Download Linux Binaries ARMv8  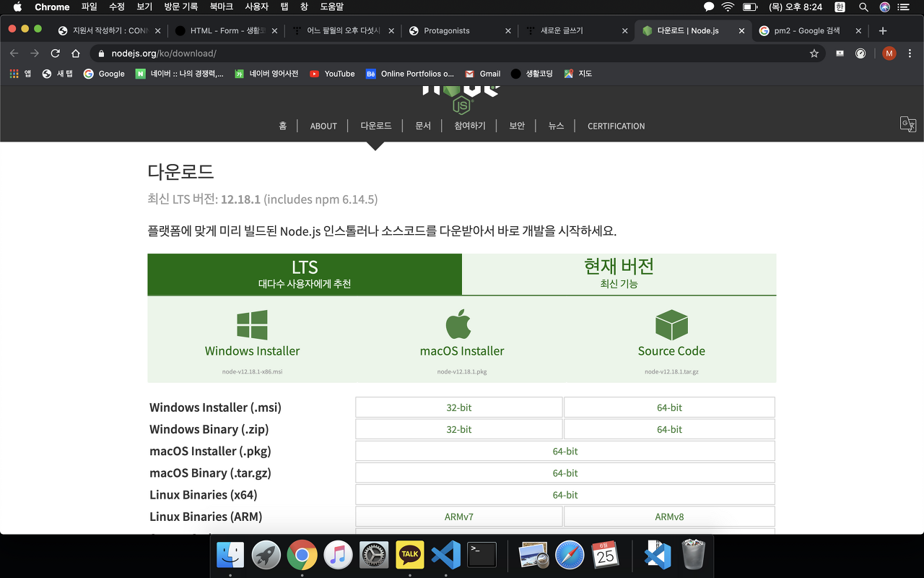pos(669,517)
